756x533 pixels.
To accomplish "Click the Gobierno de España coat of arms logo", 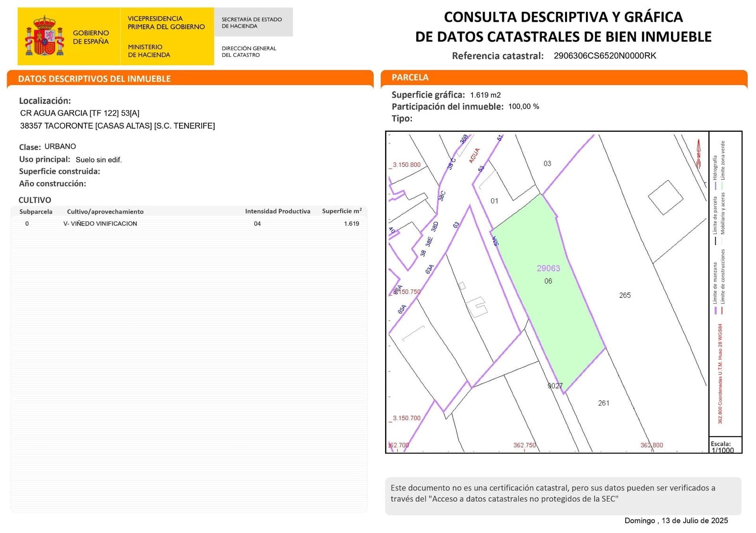I will coord(45,34).
